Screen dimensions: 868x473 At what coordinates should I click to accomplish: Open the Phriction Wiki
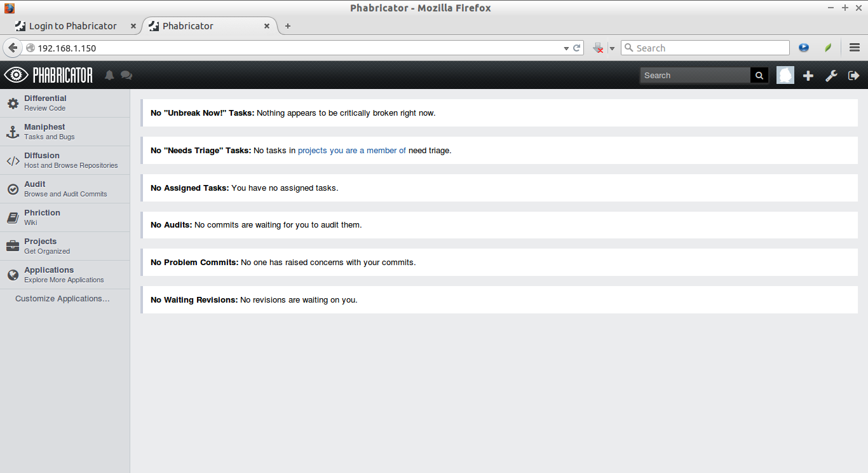65,217
